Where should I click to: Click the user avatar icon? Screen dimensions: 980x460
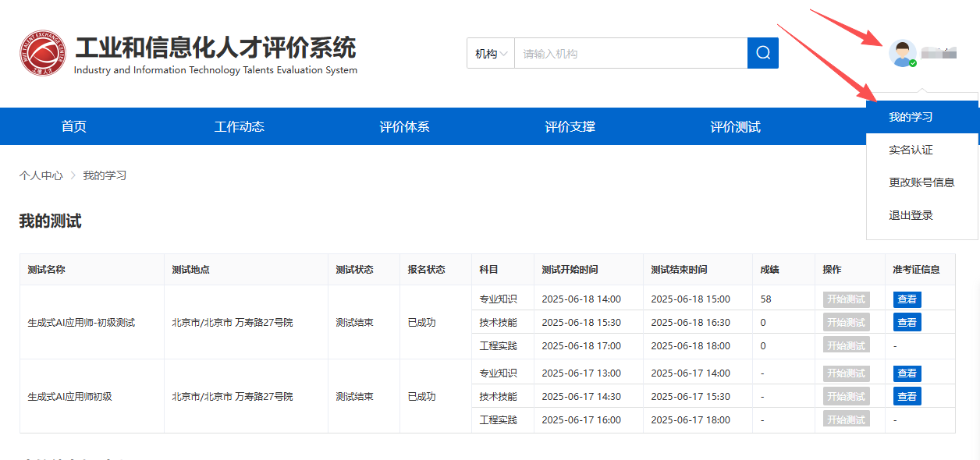[x=902, y=53]
